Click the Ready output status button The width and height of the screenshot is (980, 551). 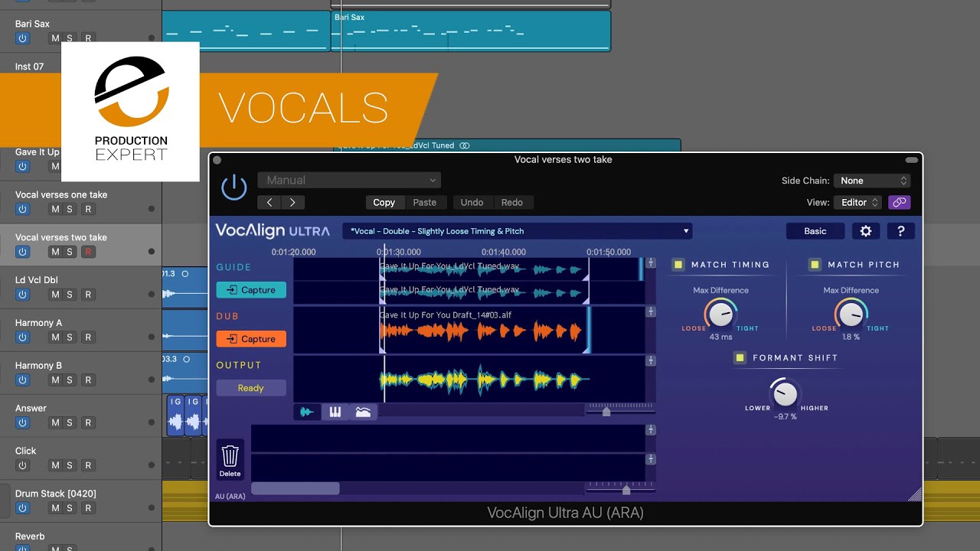coord(251,388)
